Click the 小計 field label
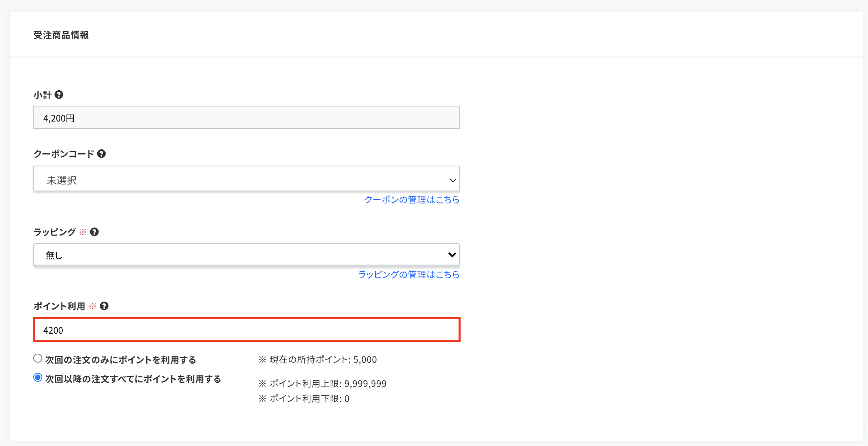The width and height of the screenshot is (868, 446). pos(42,95)
